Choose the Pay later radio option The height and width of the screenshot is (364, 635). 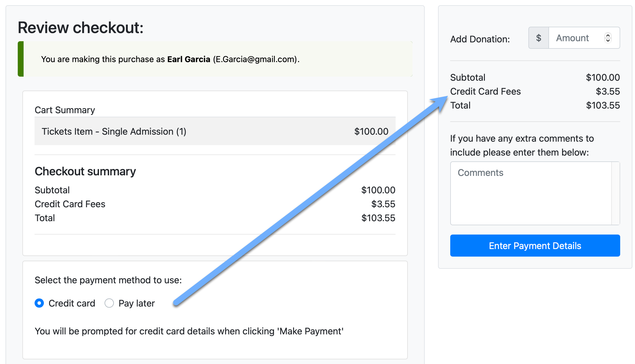tap(109, 303)
